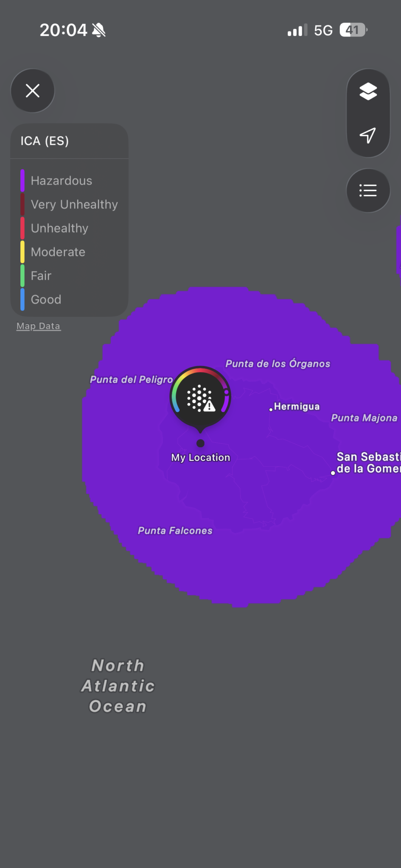
Task: Tap the Punta Falcones map label
Action: point(175,531)
